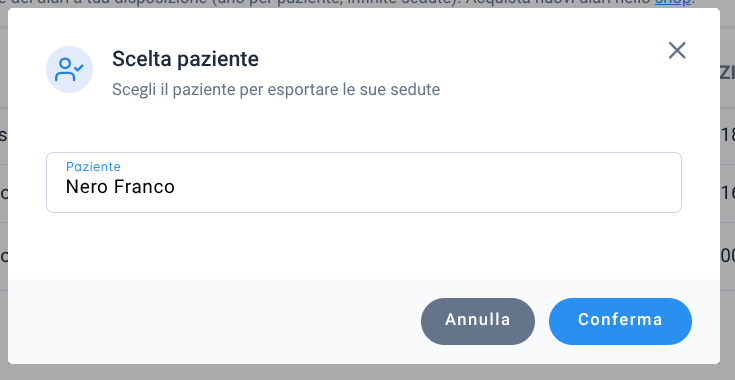This screenshot has width=735, height=380.
Task: Click the blank space right of Nero Franco
Action: pos(422,187)
